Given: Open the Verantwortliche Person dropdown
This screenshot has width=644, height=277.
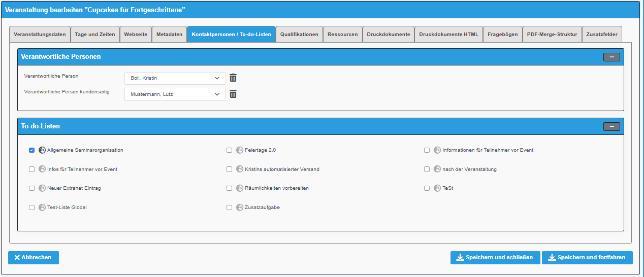Looking at the screenshot, I should pos(175,78).
